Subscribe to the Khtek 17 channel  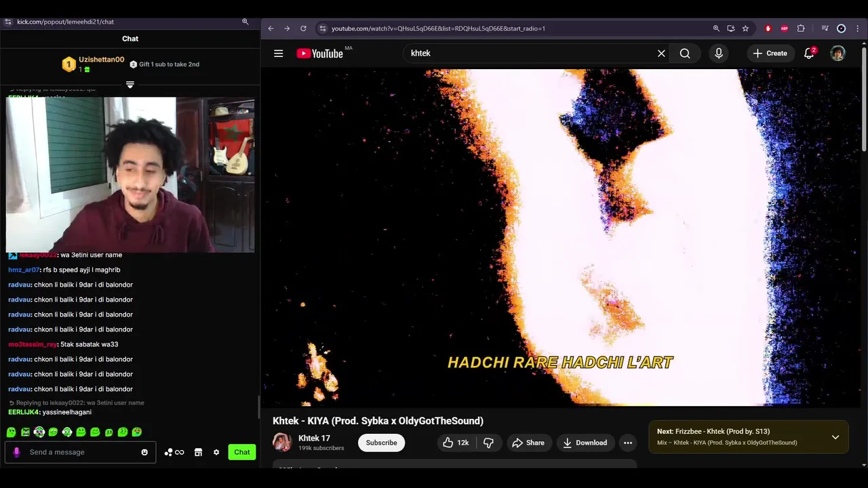tap(382, 443)
